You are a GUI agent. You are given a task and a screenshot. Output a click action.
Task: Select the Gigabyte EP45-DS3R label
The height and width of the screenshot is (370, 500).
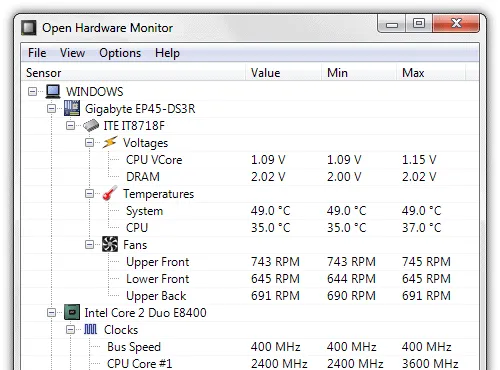click(x=140, y=109)
